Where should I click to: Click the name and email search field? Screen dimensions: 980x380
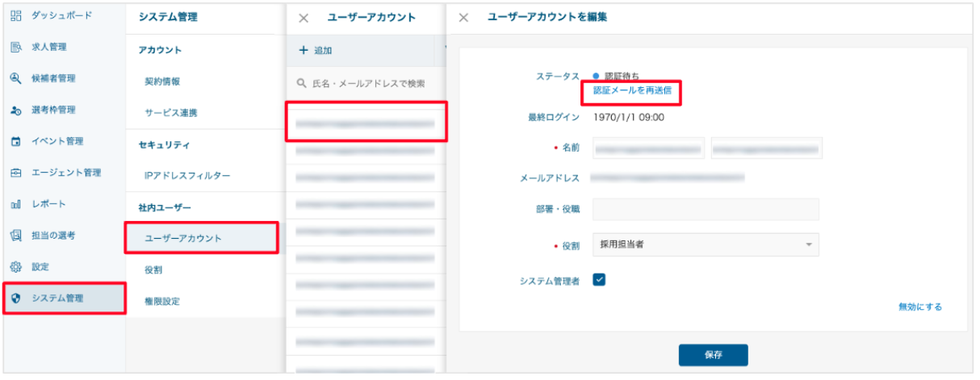pyautogui.click(x=367, y=83)
